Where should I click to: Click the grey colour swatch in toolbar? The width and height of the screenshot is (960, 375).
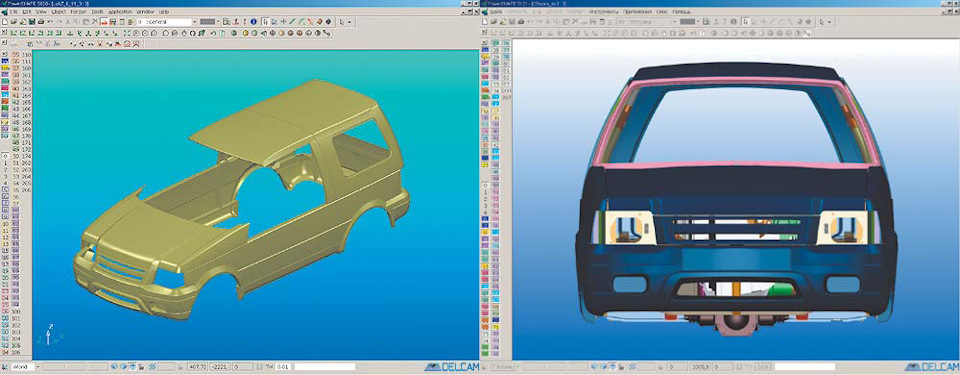coord(208,21)
